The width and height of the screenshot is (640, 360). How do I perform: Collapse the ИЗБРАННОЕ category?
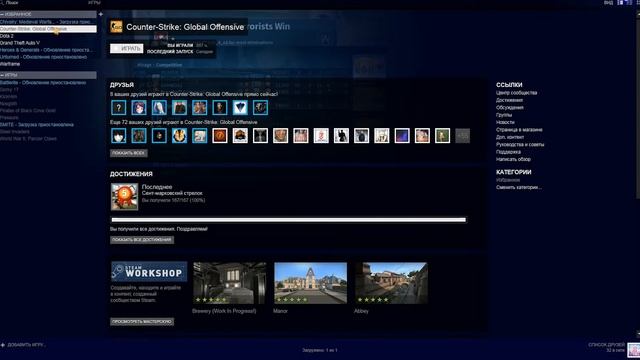(2, 14)
